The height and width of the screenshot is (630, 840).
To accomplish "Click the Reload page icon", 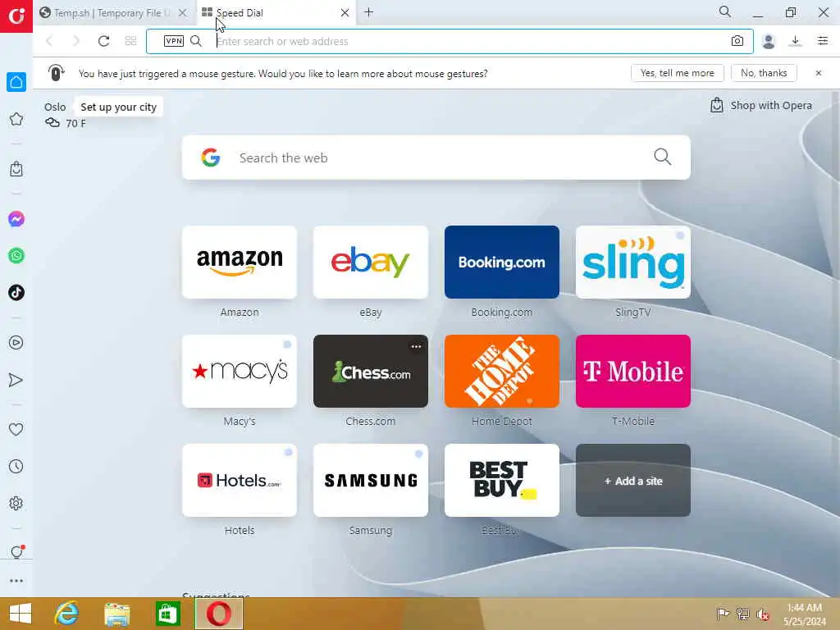I will click(x=103, y=41).
